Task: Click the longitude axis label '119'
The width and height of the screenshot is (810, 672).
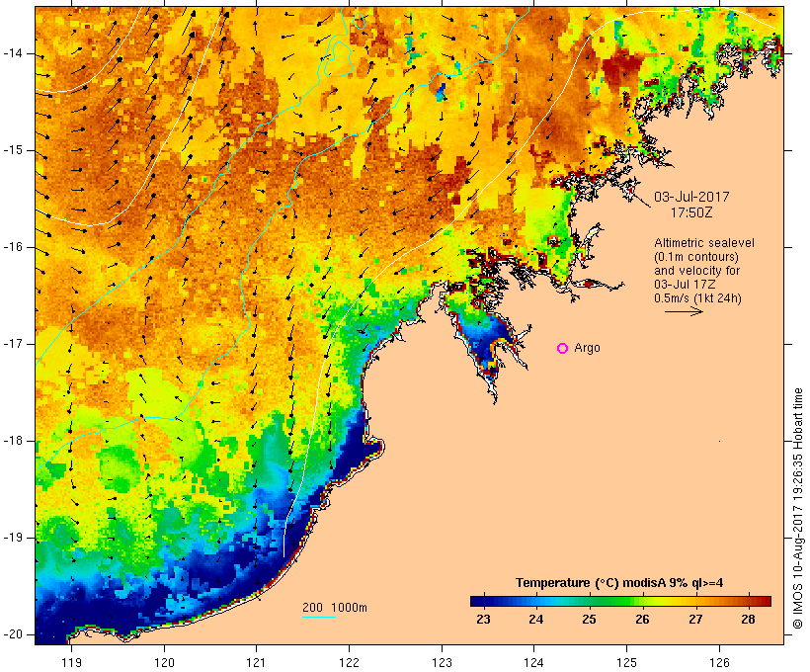Action: [x=71, y=662]
